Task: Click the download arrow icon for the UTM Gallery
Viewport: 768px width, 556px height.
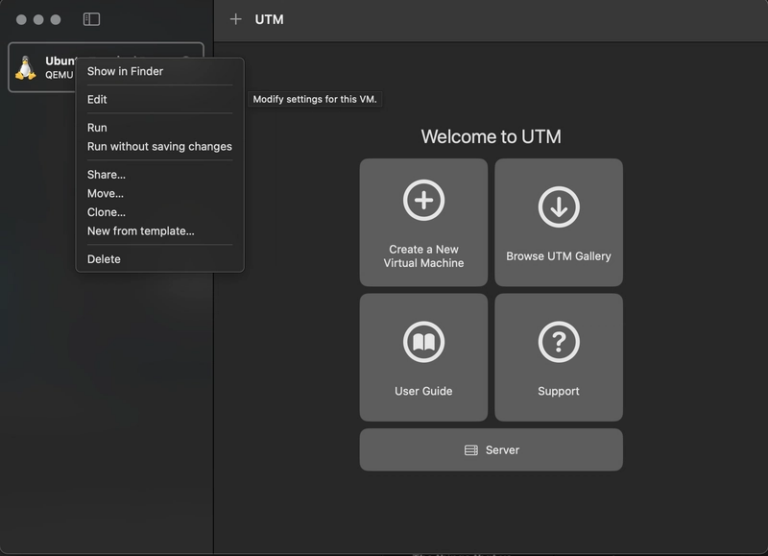Action: click(x=558, y=207)
